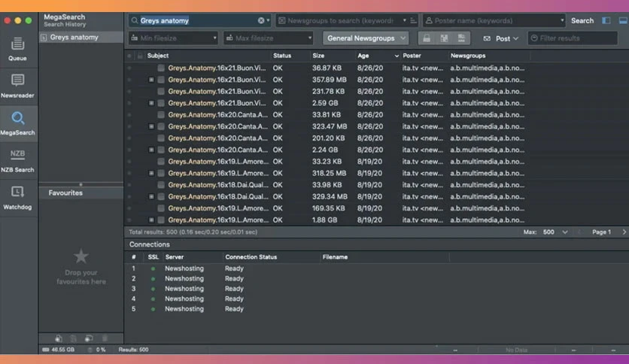Sort results by Age column
The width and height of the screenshot is (629, 364).
click(x=363, y=56)
